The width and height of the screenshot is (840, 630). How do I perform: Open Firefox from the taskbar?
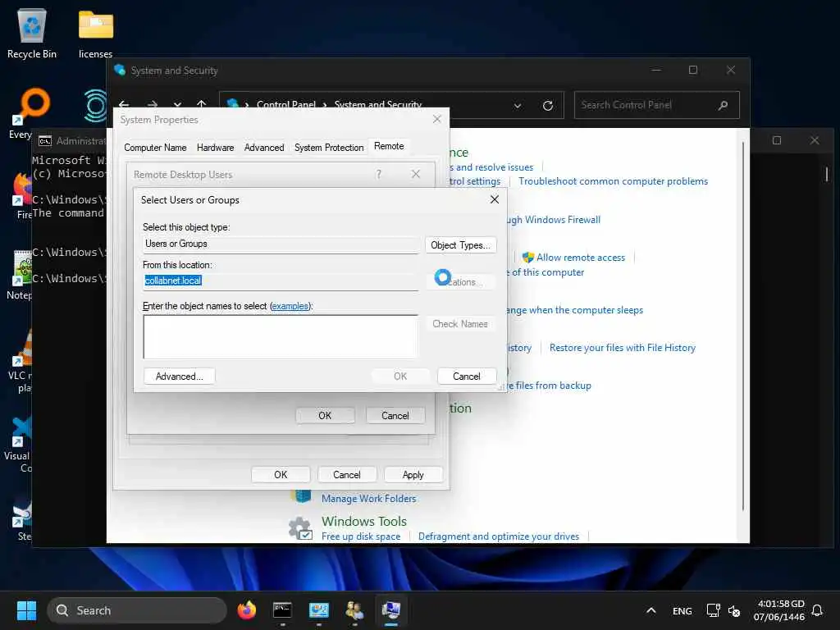pos(246,610)
